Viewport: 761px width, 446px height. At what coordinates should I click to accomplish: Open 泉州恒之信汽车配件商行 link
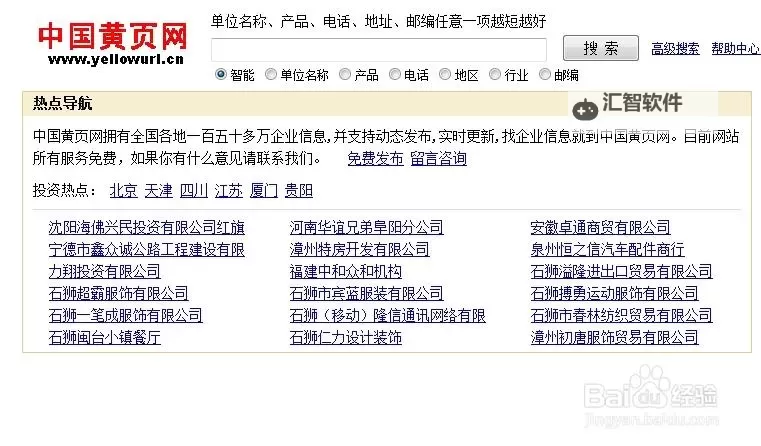click(x=607, y=249)
